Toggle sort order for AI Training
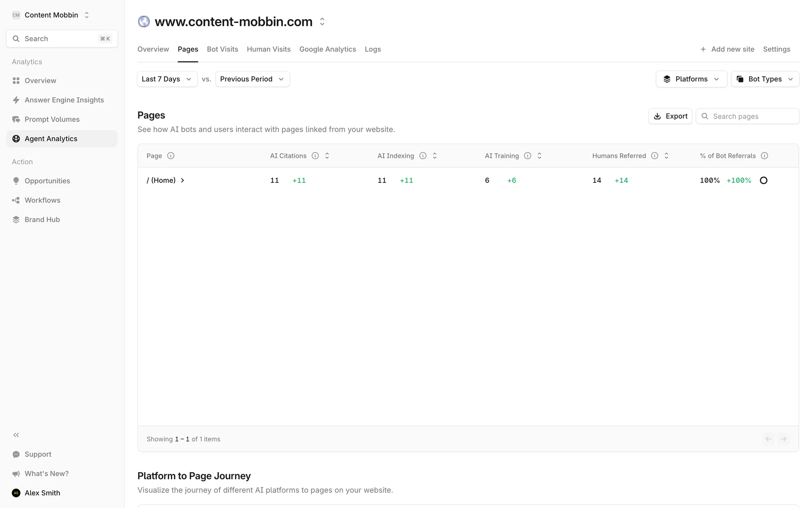This screenshot has height=508, width=812. pyautogui.click(x=539, y=156)
